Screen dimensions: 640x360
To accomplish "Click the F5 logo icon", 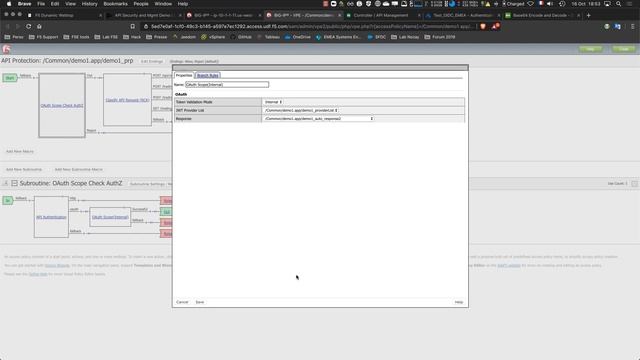I will [7, 49].
